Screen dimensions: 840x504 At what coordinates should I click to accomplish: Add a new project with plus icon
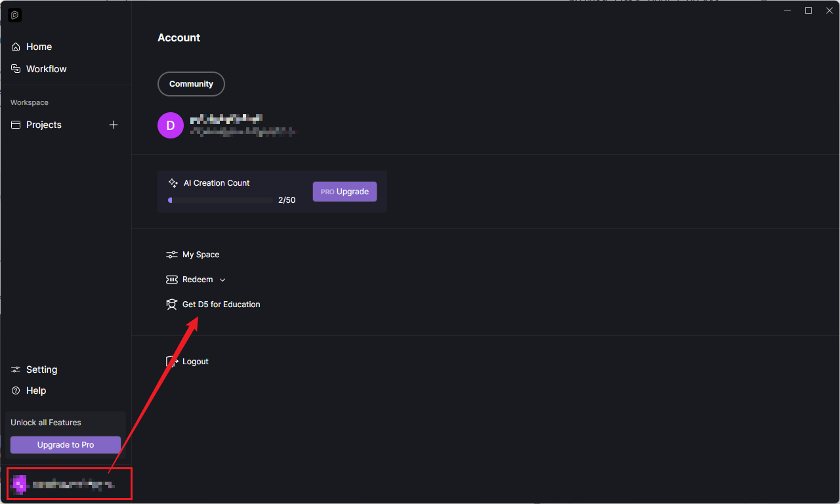[114, 125]
